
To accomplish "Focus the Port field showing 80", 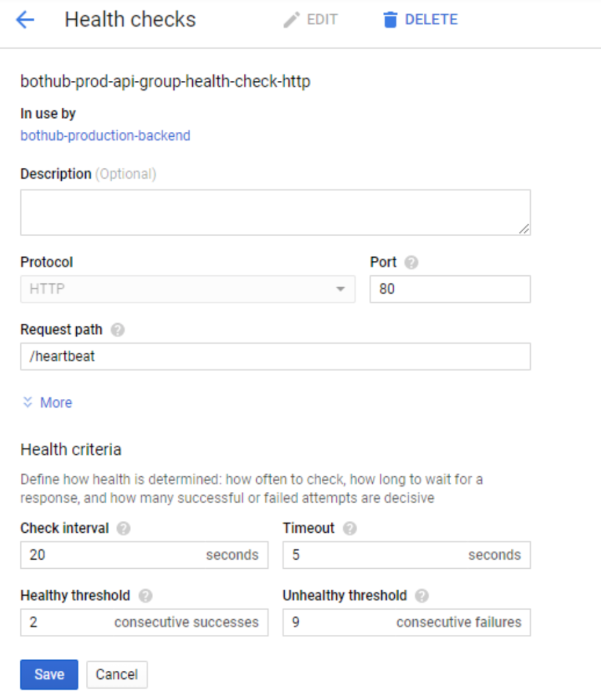I will [450, 289].
